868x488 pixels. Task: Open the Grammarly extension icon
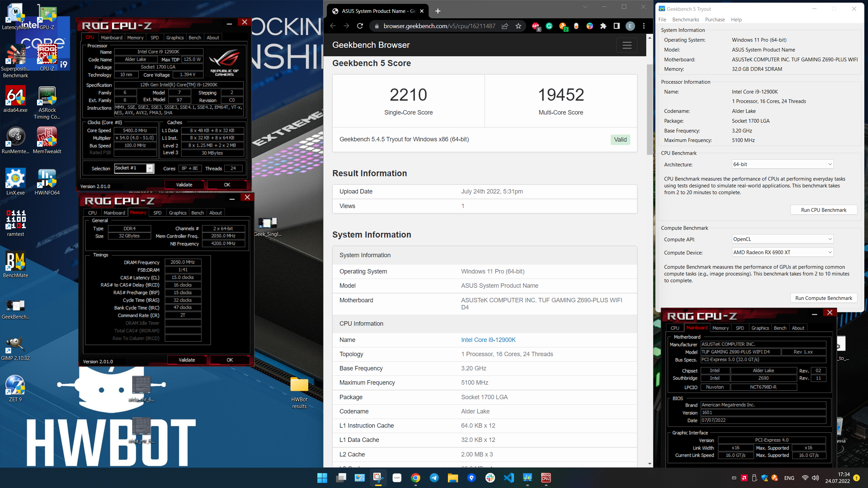549,26
